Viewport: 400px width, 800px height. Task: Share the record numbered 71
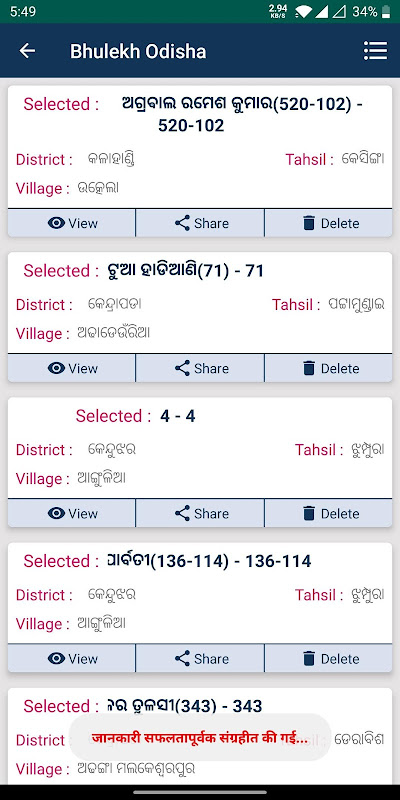point(200,368)
